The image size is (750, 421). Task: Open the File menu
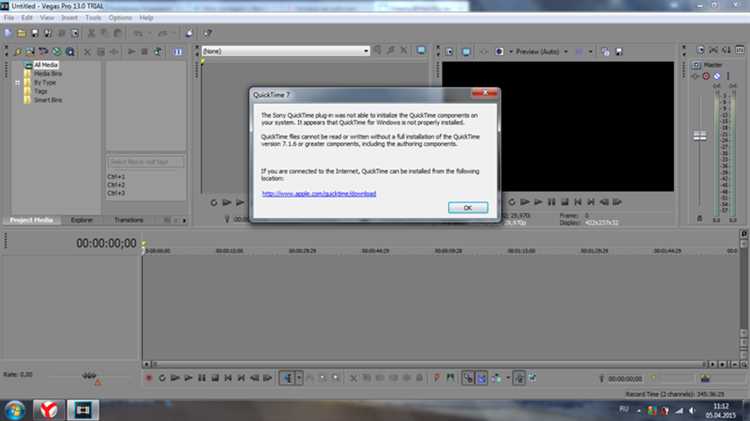click(9, 18)
